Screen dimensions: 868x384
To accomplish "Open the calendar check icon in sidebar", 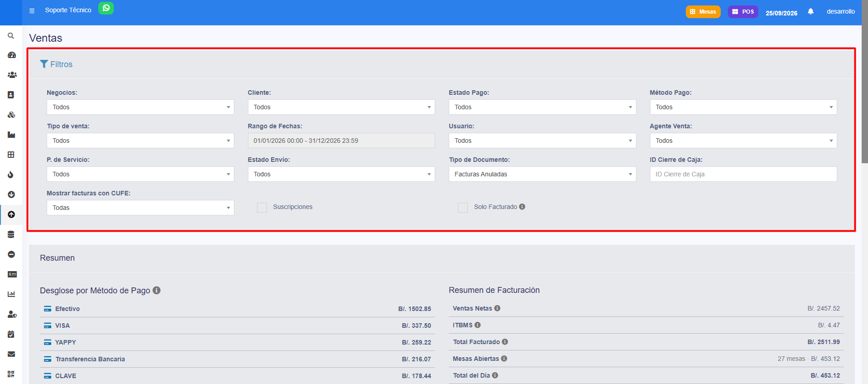I will coord(11,334).
